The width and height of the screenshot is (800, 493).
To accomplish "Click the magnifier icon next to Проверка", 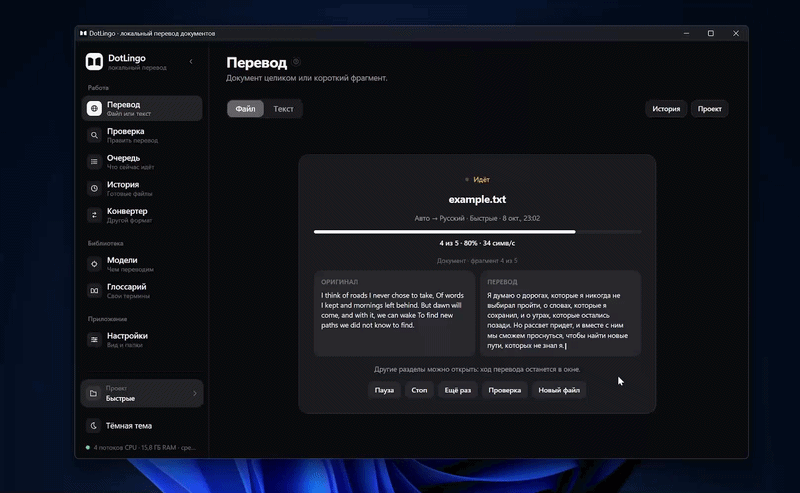I will [x=94, y=135].
